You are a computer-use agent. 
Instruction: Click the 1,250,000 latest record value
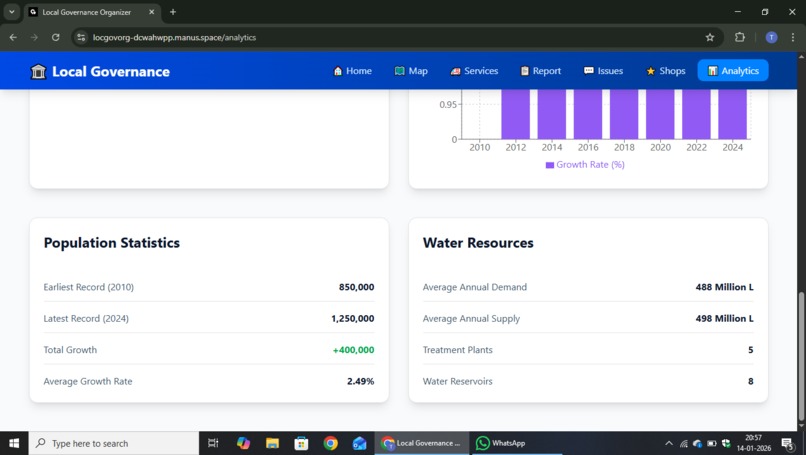coord(353,319)
